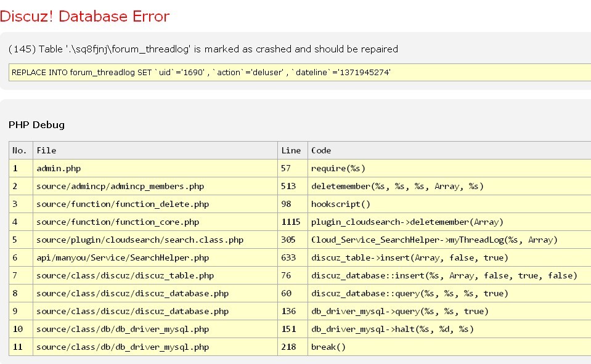Viewport: 591px width, 364px height.
Task: Click the "Line" column header
Action: pyautogui.click(x=293, y=150)
